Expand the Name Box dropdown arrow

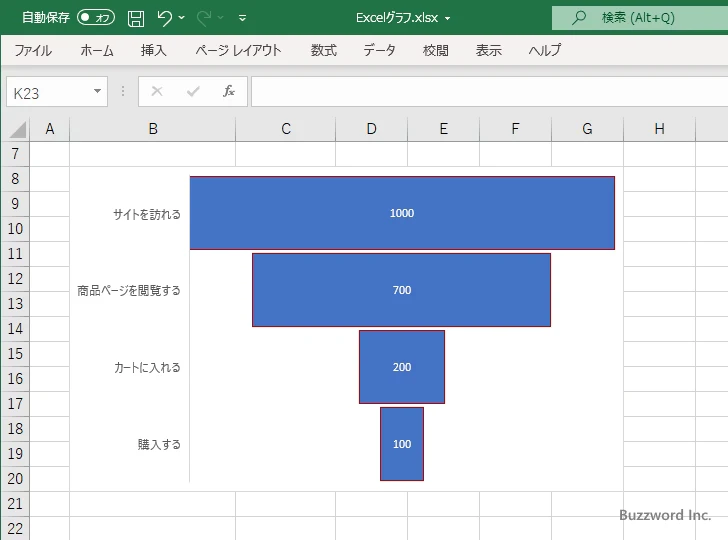98,91
